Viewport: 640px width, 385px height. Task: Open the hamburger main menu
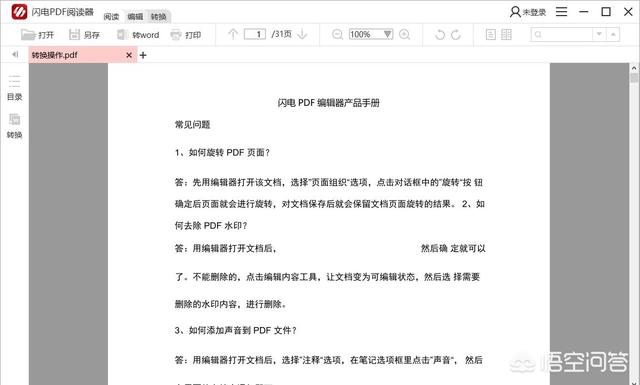tap(562, 11)
